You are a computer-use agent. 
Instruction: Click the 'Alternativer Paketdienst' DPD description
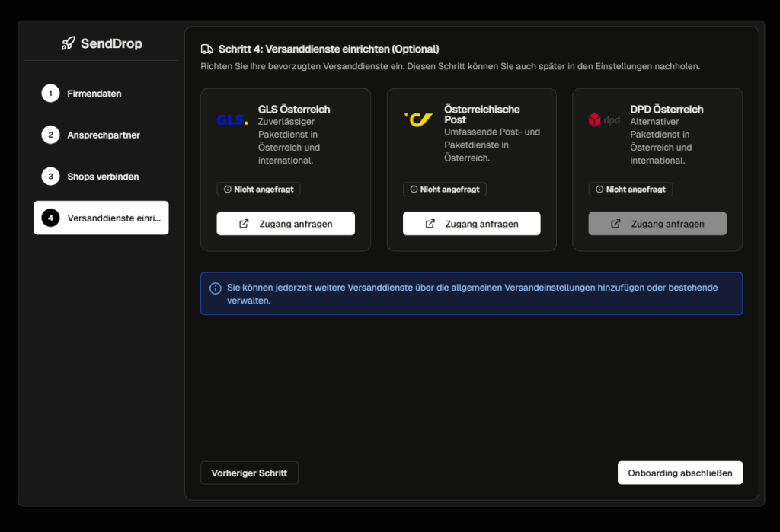pos(661,142)
